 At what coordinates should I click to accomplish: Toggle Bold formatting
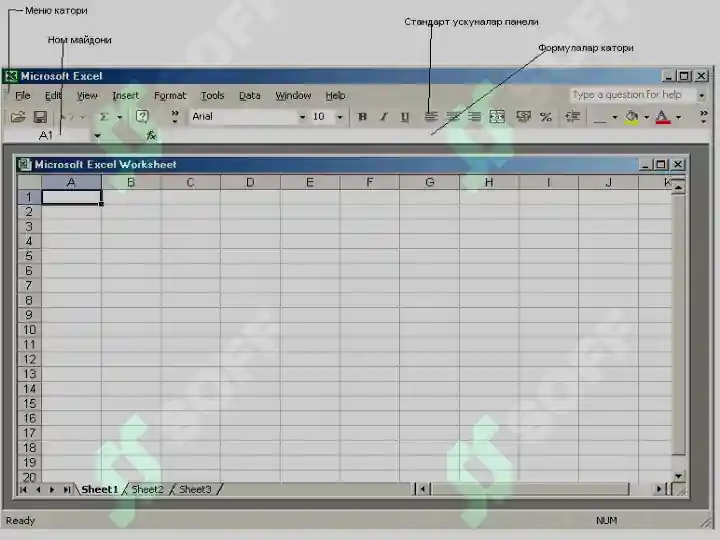coord(362,117)
